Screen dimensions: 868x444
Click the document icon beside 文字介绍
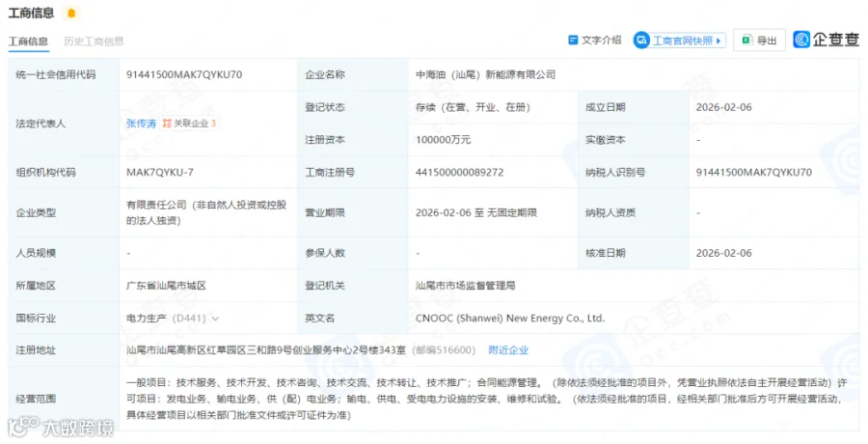pos(573,40)
